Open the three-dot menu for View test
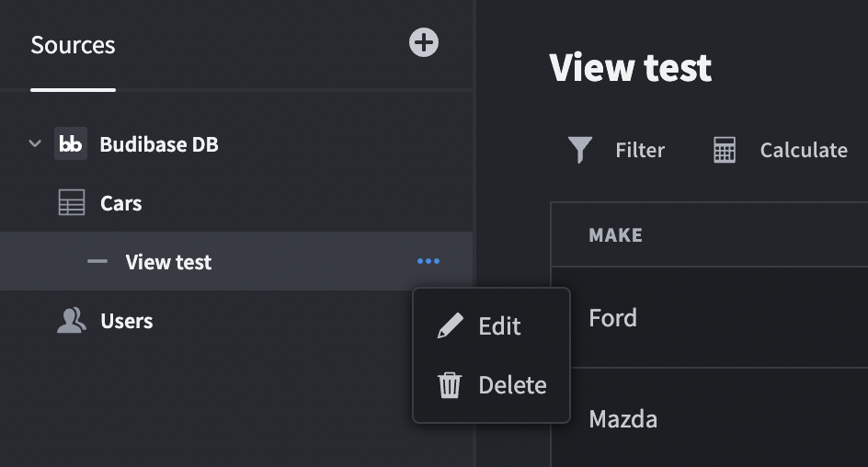868x467 pixels. (428, 262)
